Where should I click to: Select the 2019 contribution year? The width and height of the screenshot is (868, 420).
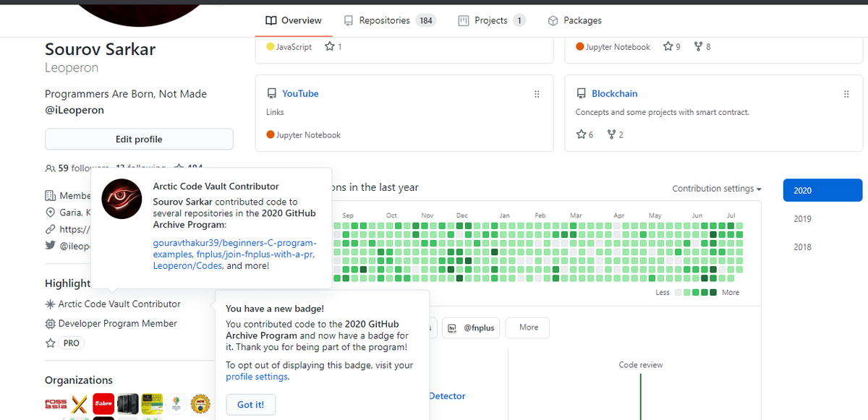click(802, 219)
